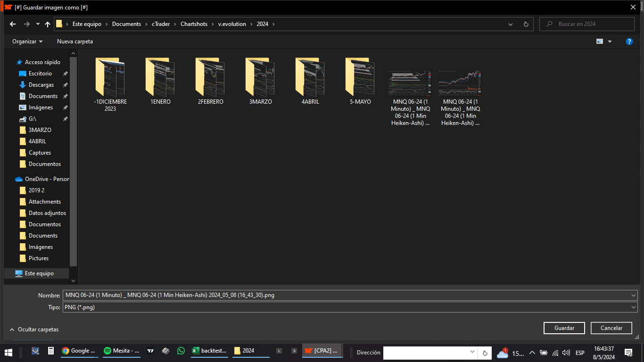The image size is (644, 362).
Task: Open Captures folder in sidebar
Action: pyautogui.click(x=40, y=153)
